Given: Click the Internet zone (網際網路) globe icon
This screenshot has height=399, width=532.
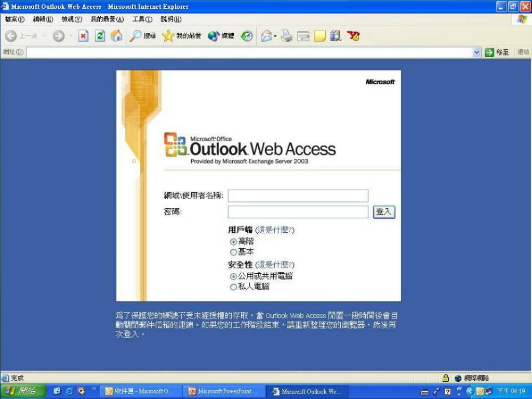Looking at the screenshot, I should tap(458, 378).
